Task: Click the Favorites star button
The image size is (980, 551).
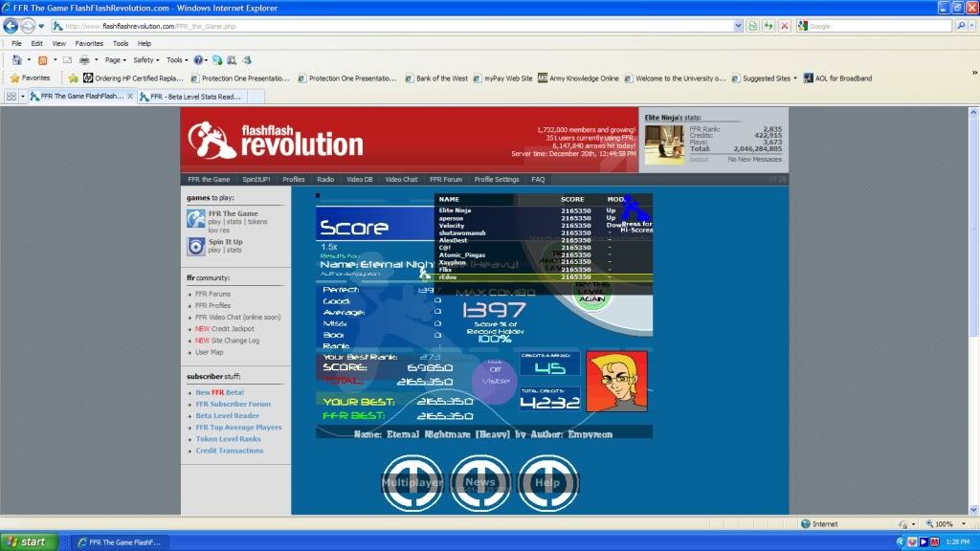Action: [31, 78]
